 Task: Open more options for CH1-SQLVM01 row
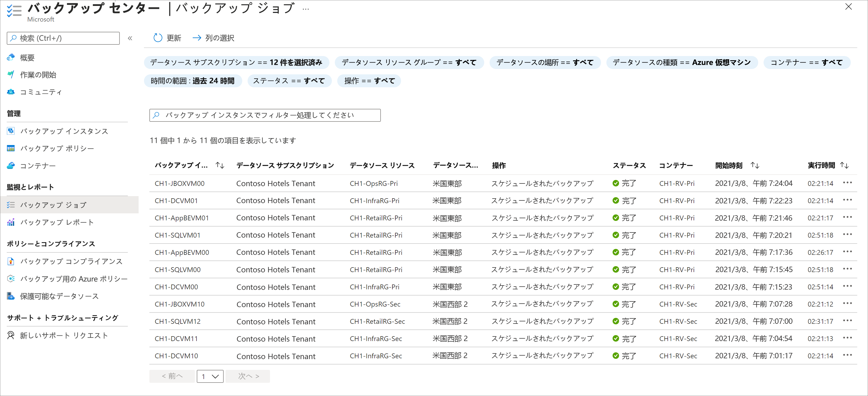click(x=847, y=234)
